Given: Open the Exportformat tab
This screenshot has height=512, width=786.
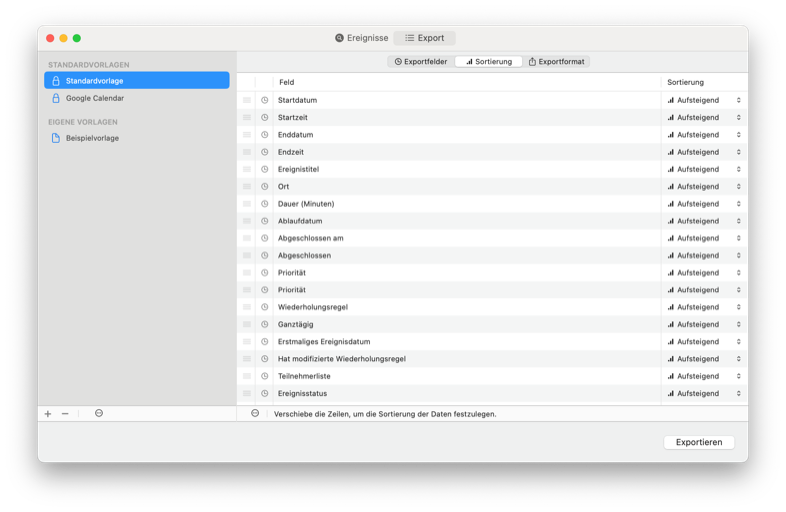Looking at the screenshot, I should [556, 62].
